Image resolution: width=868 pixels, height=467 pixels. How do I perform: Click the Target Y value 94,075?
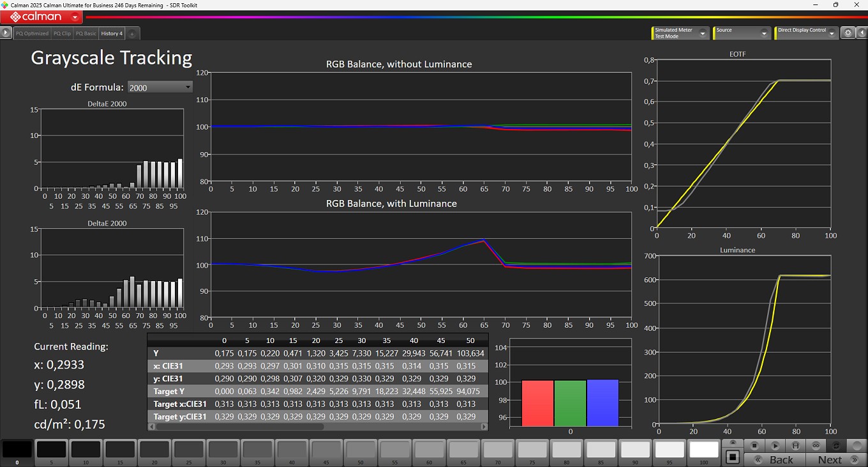472,391
